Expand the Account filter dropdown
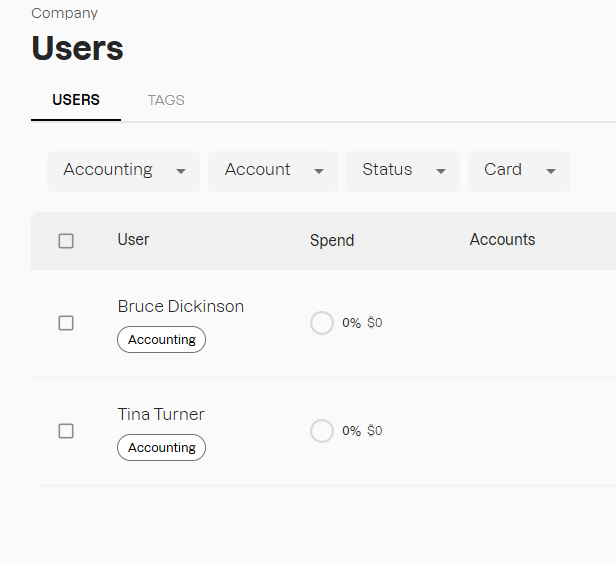 [273, 171]
